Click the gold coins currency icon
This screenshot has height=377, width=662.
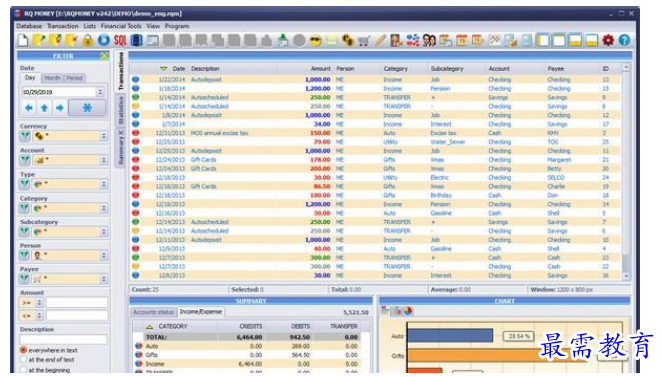coord(347,41)
